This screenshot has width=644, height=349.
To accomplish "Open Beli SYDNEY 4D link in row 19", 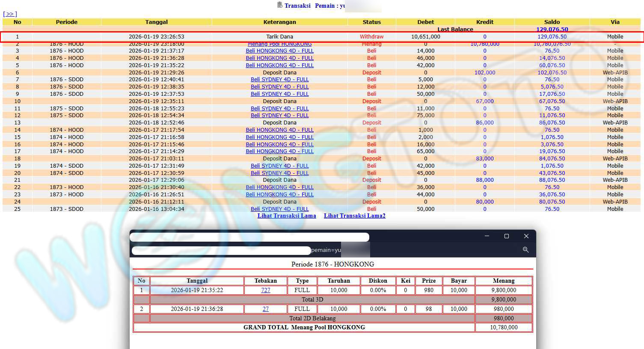I will pos(279,166).
